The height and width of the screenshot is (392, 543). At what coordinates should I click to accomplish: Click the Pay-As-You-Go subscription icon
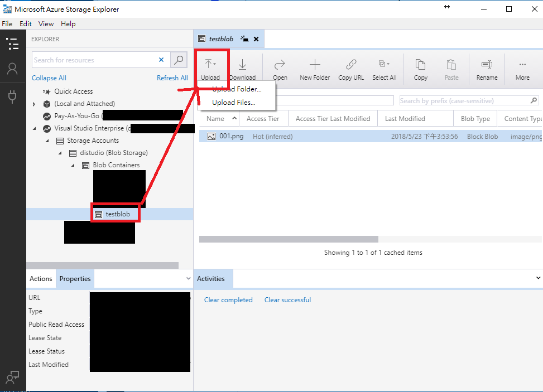pos(47,116)
